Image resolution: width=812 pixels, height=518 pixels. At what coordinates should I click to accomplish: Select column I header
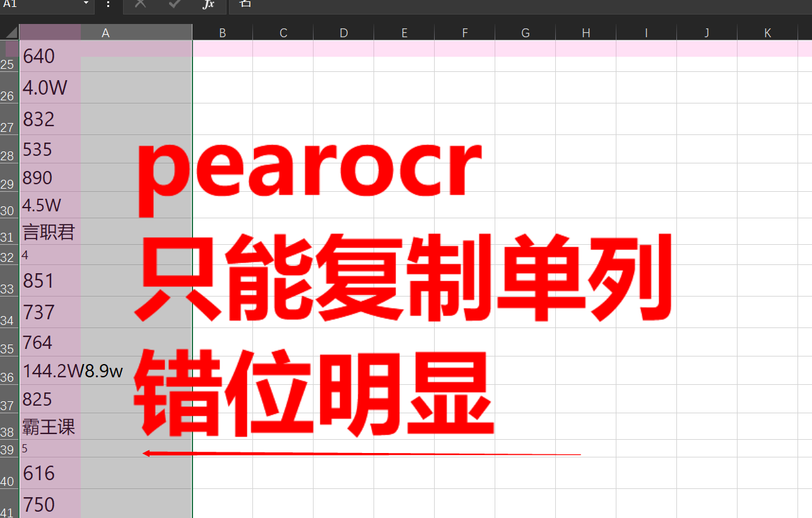click(x=647, y=33)
